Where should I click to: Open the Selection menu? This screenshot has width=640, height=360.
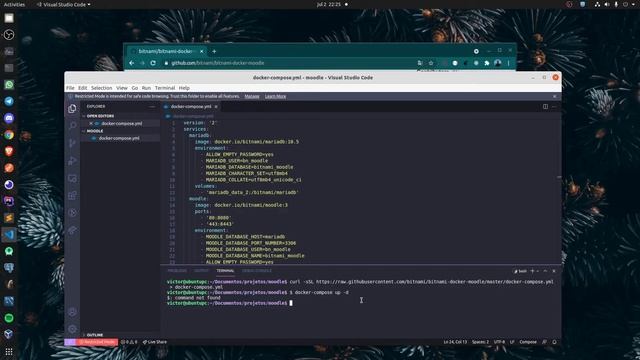point(102,88)
